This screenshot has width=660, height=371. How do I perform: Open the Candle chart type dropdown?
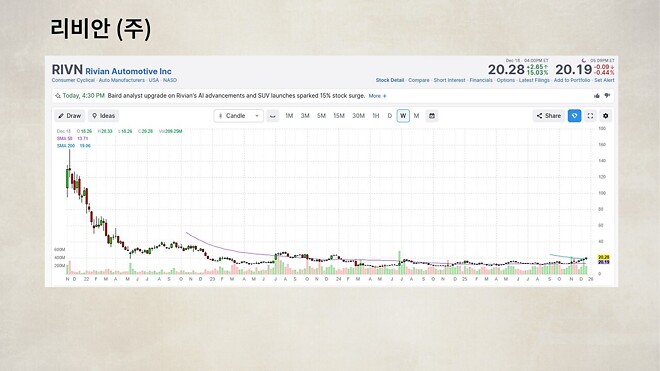click(239, 116)
